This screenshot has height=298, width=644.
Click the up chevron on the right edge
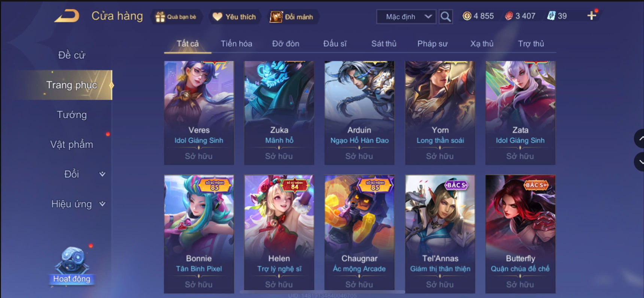(640, 139)
